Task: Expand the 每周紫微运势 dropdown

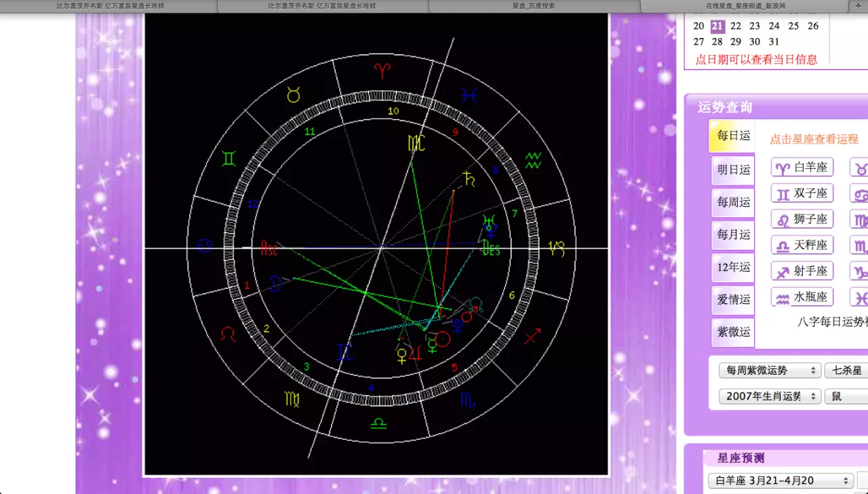Action: pos(770,370)
